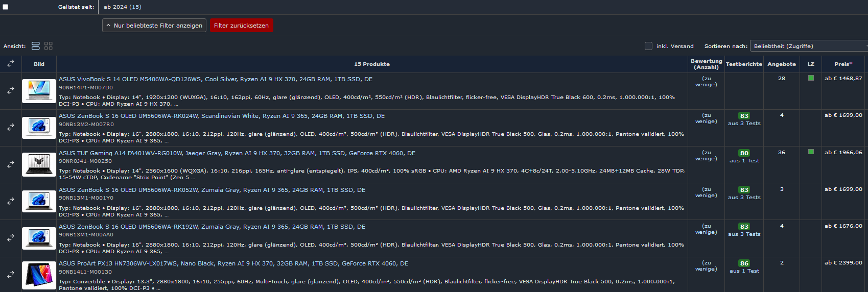
Task: Open VivoBook S 14 OLED product thumbnail
Action: [x=39, y=91]
